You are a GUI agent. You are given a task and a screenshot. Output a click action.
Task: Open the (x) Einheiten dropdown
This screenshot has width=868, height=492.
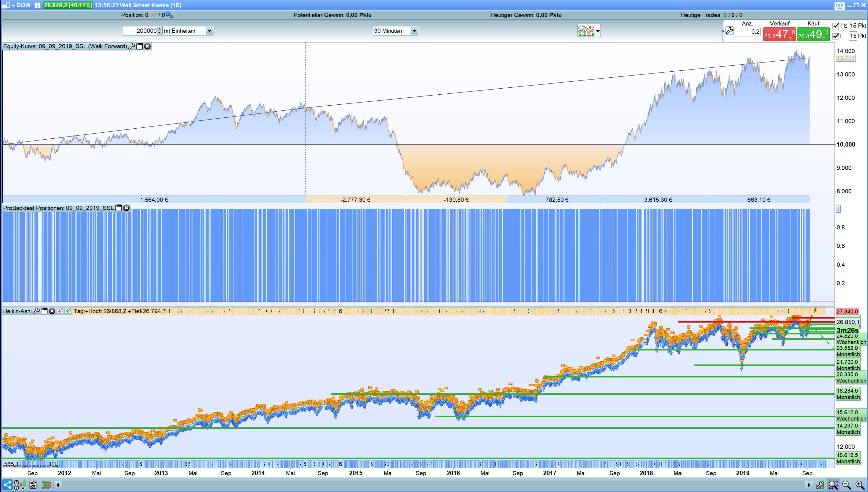tap(210, 30)
